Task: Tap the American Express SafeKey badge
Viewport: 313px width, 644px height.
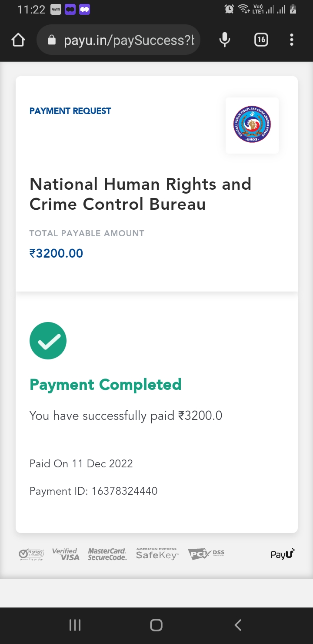Action: 156,554
